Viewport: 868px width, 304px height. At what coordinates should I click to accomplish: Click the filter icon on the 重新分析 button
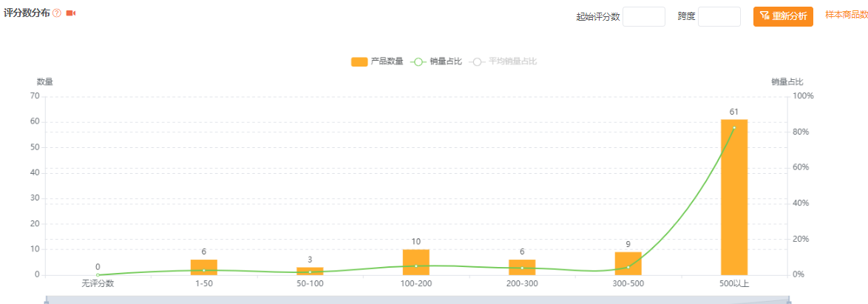tap(764, 16)
